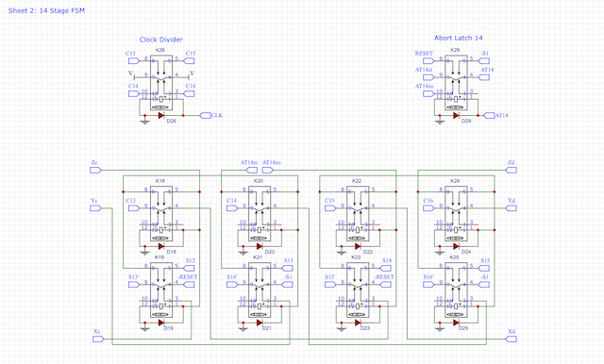
Task: Select diode D21
Action: click(260, 323)
